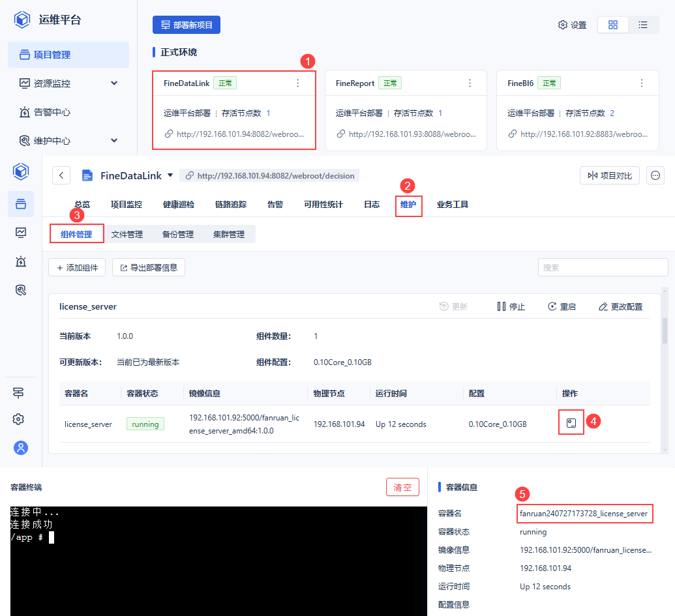Click container name fanruan240727173728_license_server
675x616 pixels.
tap(583, 514)
